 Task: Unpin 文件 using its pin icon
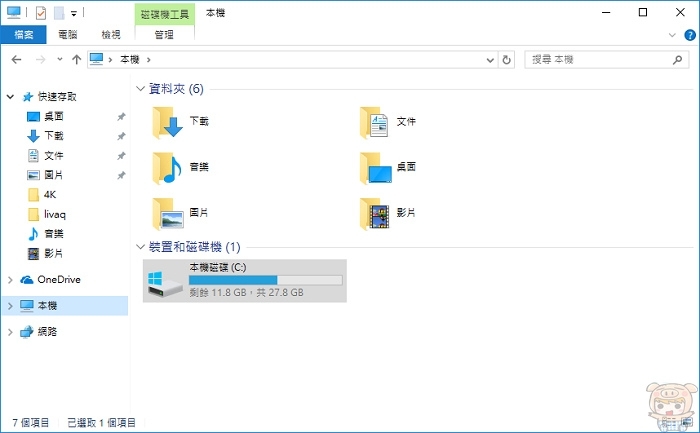pyautogui.click(x=121, y=155)
